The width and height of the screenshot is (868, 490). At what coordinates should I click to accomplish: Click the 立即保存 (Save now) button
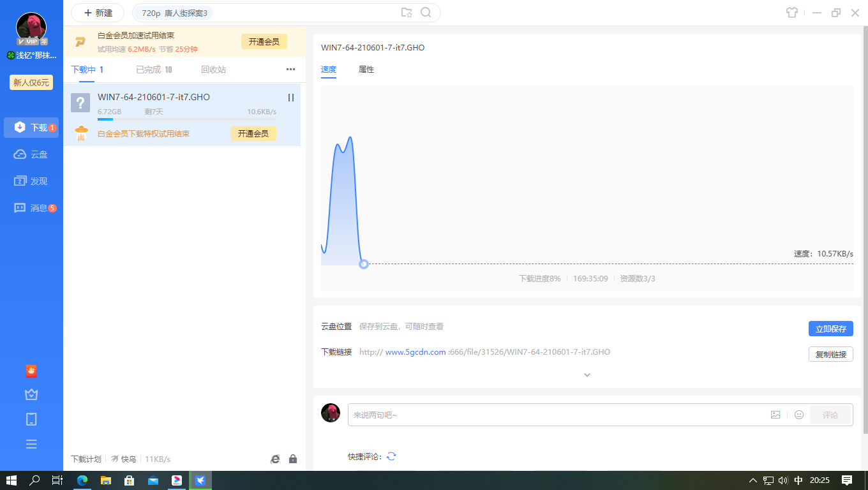point(830,329)
